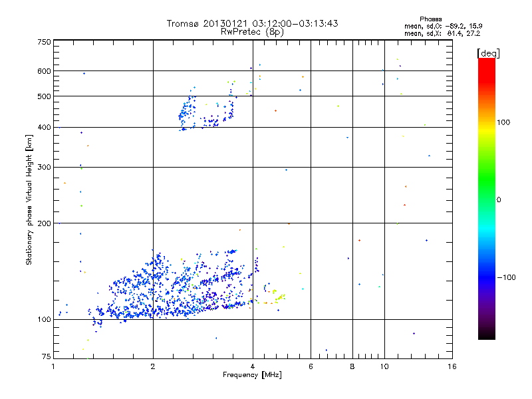
Task: Select the 'mean, sd,X: 81.4, 27.2' text
Action: (442, 33)
